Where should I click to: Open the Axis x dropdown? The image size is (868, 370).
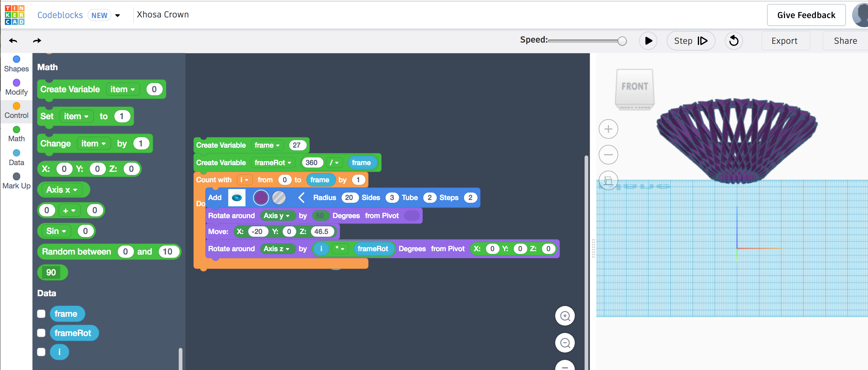click(62, 190)
